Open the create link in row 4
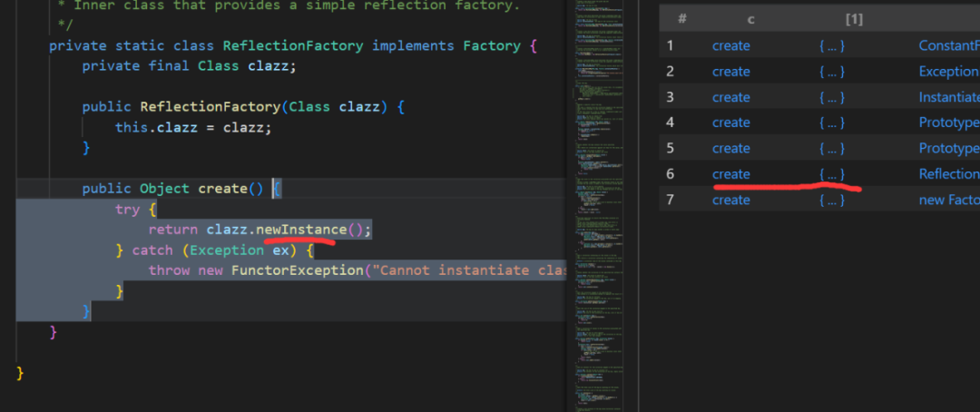The image size is (980, 412). [730, 123]
